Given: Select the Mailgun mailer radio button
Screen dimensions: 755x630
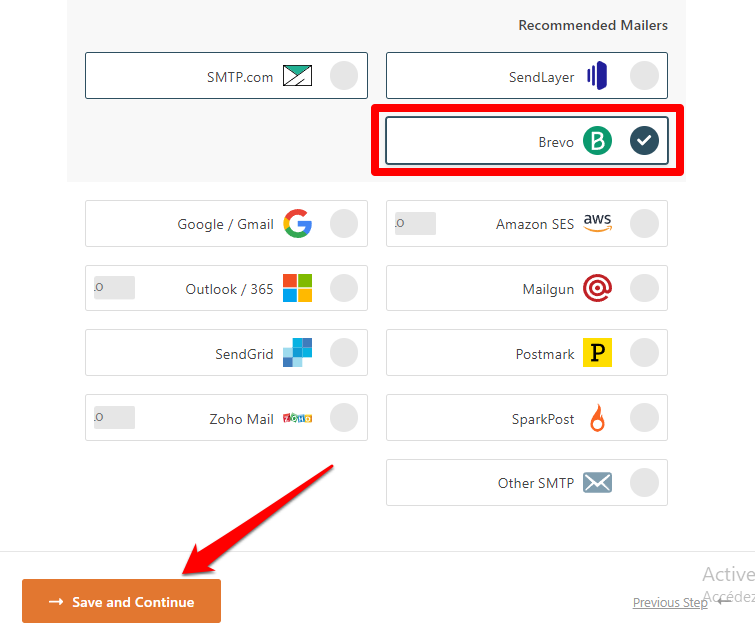Looking at the screenshot, I should [644, 289].
